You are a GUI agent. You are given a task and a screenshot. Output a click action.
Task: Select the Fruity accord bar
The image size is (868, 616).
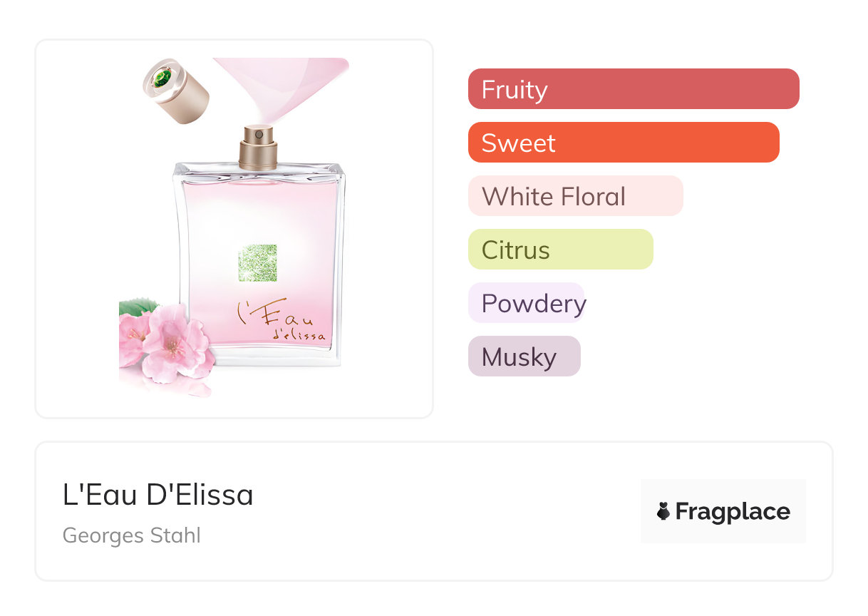point(633,89)
